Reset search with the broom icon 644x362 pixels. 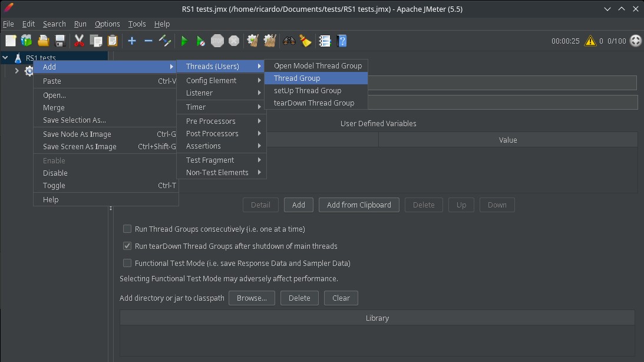(306, 41)
